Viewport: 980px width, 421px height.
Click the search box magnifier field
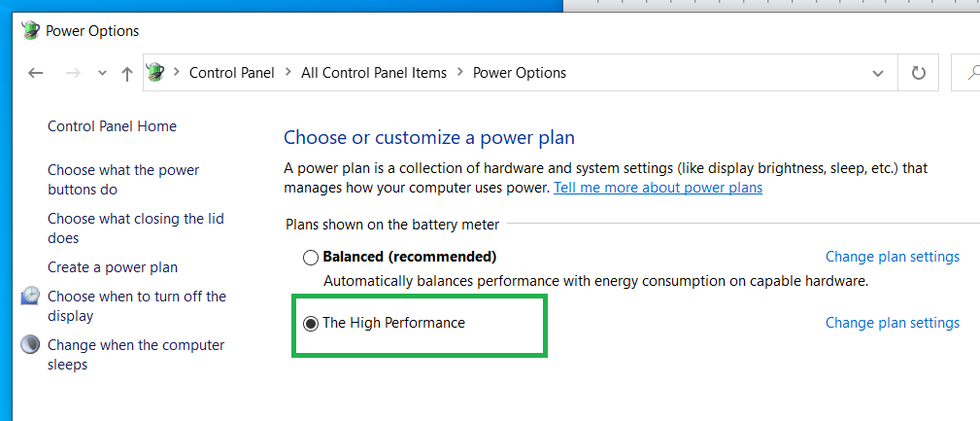(x=969, y=73)
